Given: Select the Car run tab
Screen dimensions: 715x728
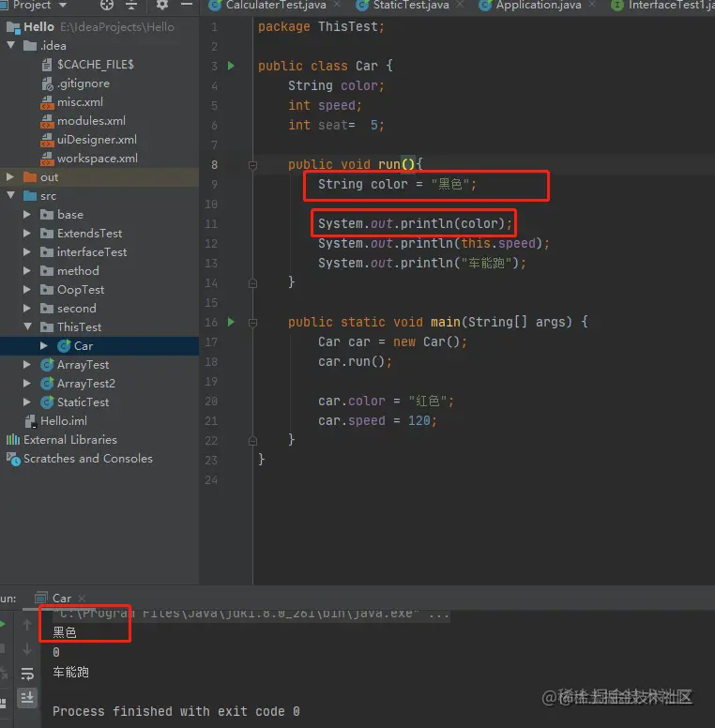Looking at the screenshot, I should 61,598.
